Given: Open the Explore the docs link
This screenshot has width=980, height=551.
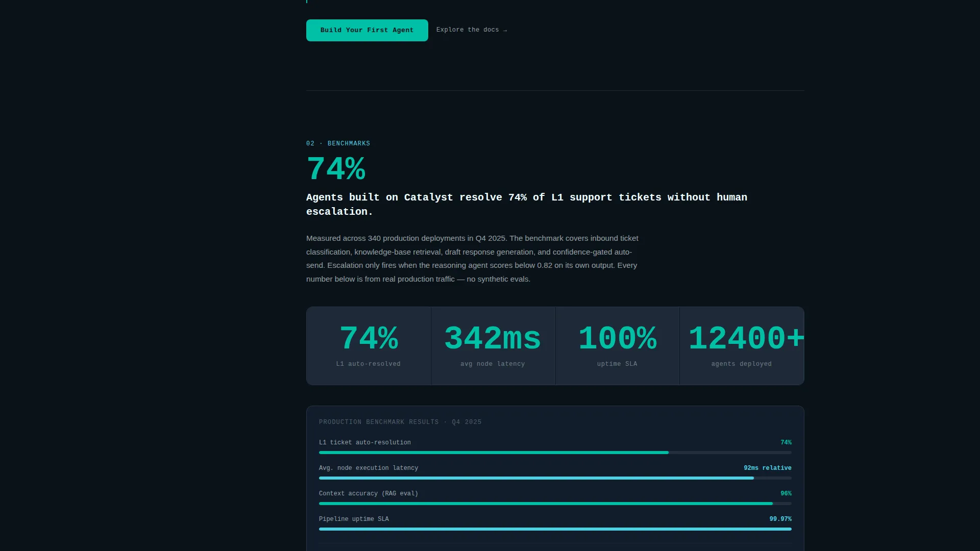Looking at the screenshot, I should [472, 30].
